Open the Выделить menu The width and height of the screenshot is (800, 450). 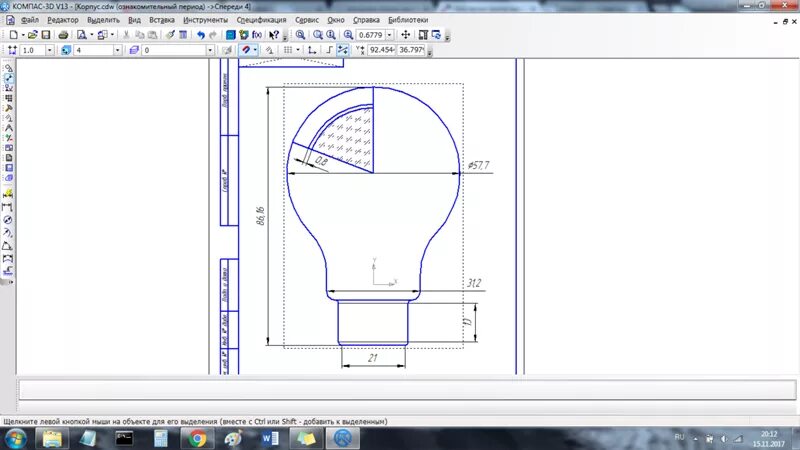click(x=103, y=20)
